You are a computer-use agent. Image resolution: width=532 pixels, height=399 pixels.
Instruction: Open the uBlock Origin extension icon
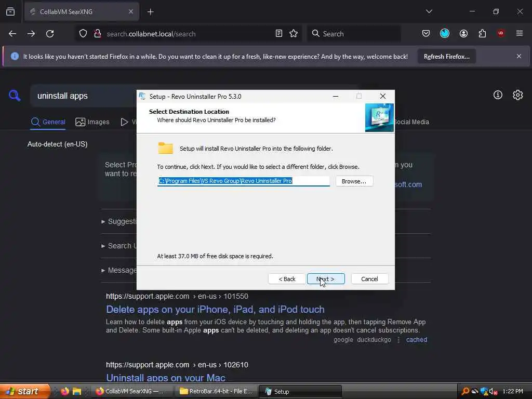(x=501, y=33)
